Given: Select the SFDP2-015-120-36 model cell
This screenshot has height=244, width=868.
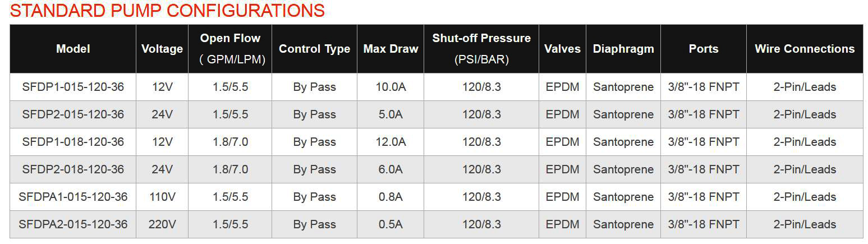Looking at the screenshot, I should [73, 114].
